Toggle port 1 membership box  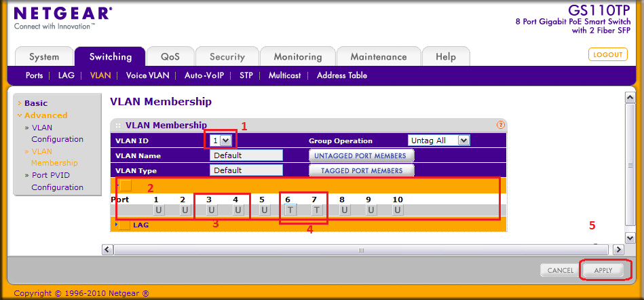pos(158,210)
